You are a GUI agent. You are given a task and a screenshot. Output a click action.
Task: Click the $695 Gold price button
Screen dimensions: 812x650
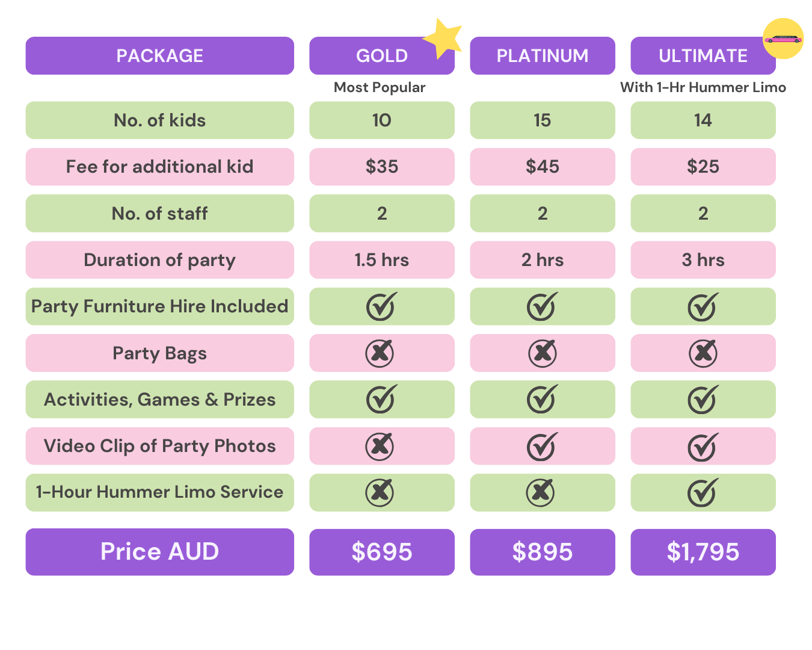click(382, 552)
